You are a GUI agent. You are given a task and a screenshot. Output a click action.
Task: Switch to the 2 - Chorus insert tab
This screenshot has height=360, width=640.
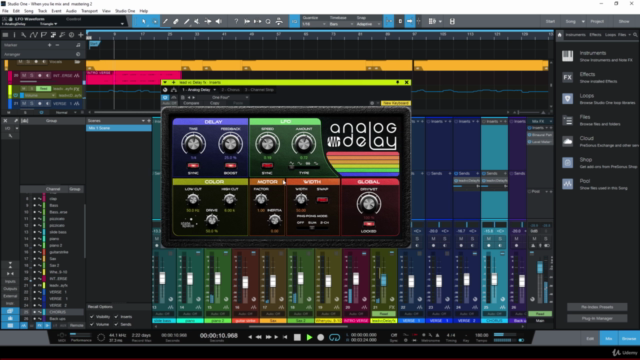point(230,90)
